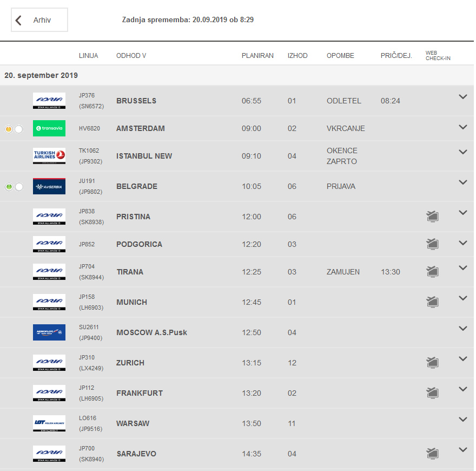476x471 pixels.
Task: Open web check-in for Podgorica flight
Action: click(432, 244)
